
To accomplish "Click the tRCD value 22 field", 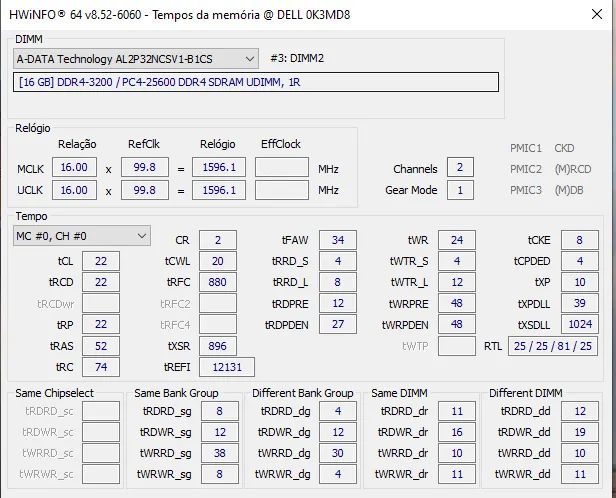I will point(101,282).
